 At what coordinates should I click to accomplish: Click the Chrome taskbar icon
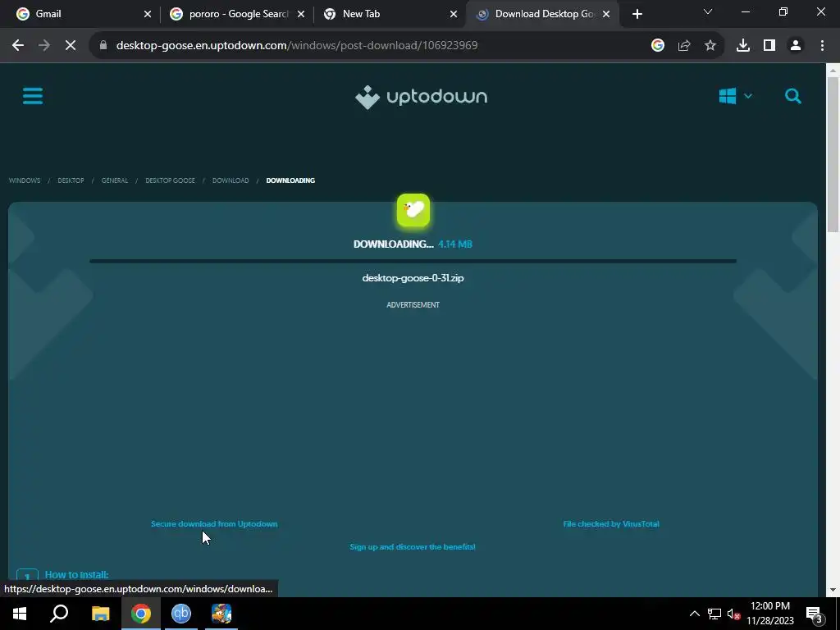141,614
